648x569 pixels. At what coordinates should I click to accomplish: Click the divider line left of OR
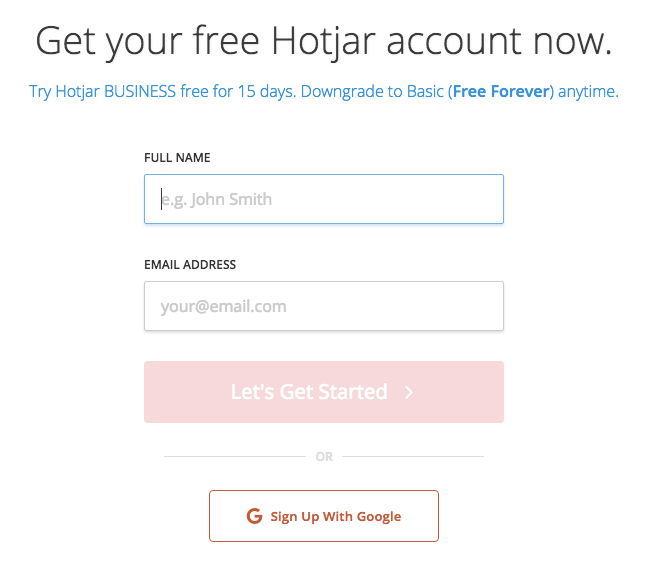click(235, 457)
